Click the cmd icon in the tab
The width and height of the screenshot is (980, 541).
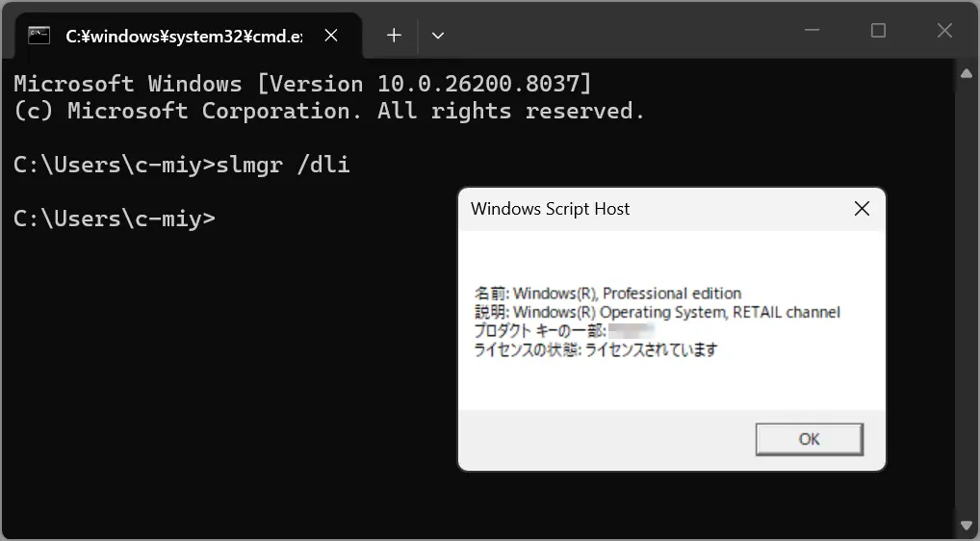point(39,36)
